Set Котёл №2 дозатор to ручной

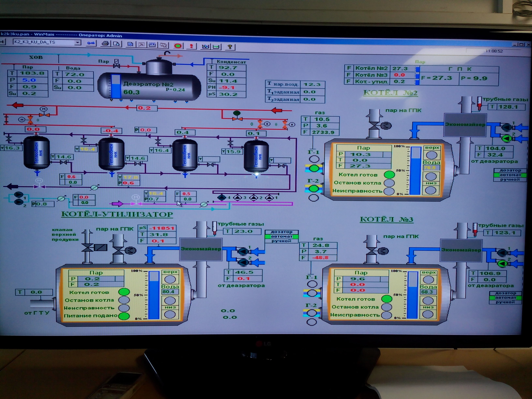510,179
